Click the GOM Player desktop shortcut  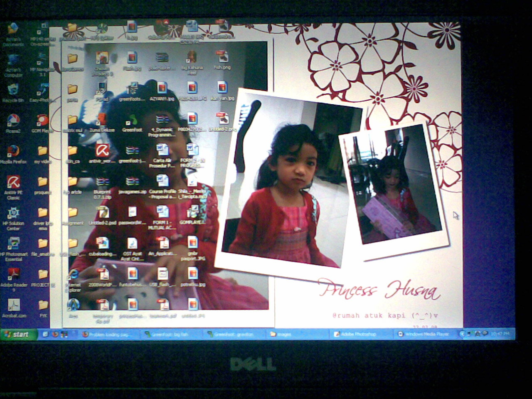42,123
